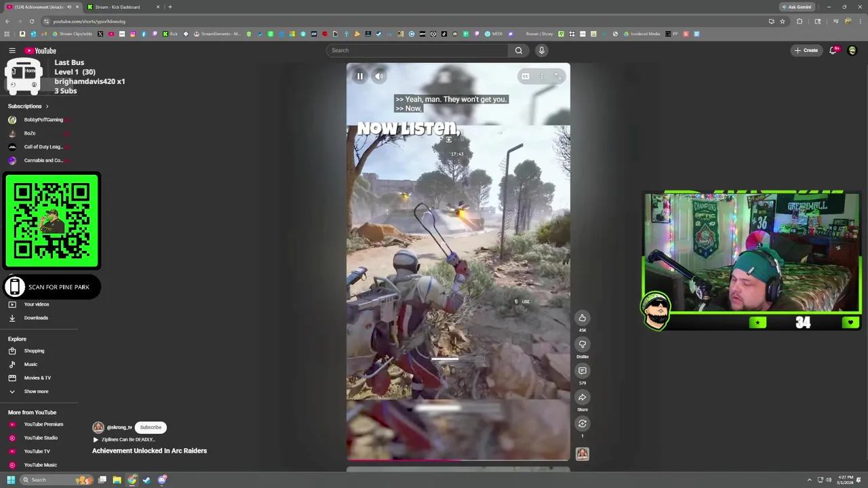Viewport: 868px width, 488px height.
Task: Open YouTube Studio link
Action: 39,438
